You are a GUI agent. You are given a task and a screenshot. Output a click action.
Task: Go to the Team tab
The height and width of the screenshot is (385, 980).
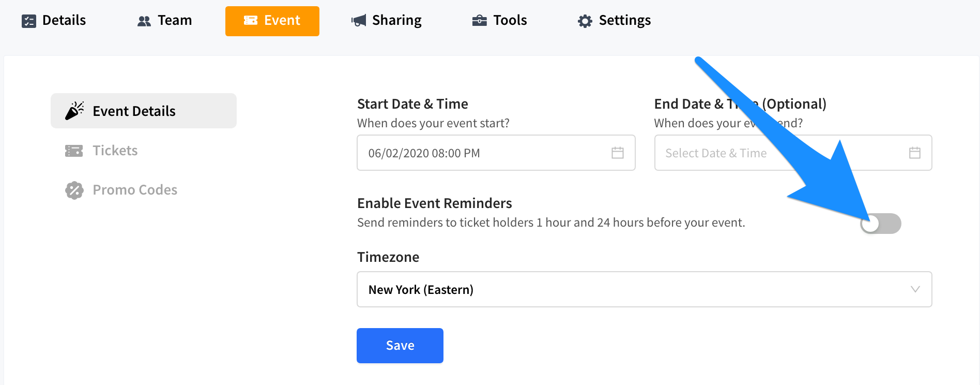click(x=174, y=21)
